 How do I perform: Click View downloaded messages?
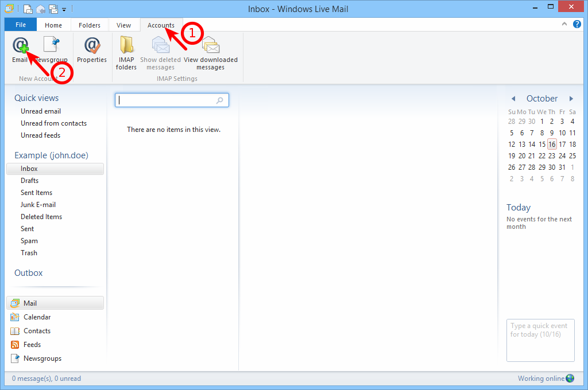point(210,53)
